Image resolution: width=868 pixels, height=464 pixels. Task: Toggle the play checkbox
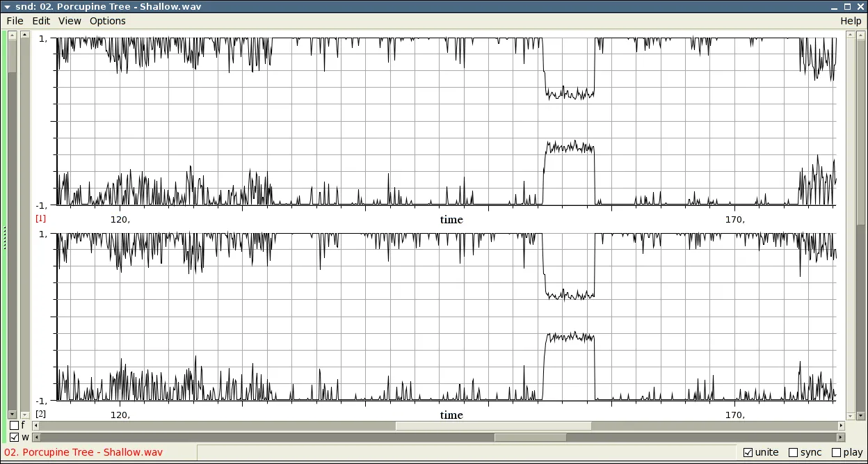tap(836, 453)
